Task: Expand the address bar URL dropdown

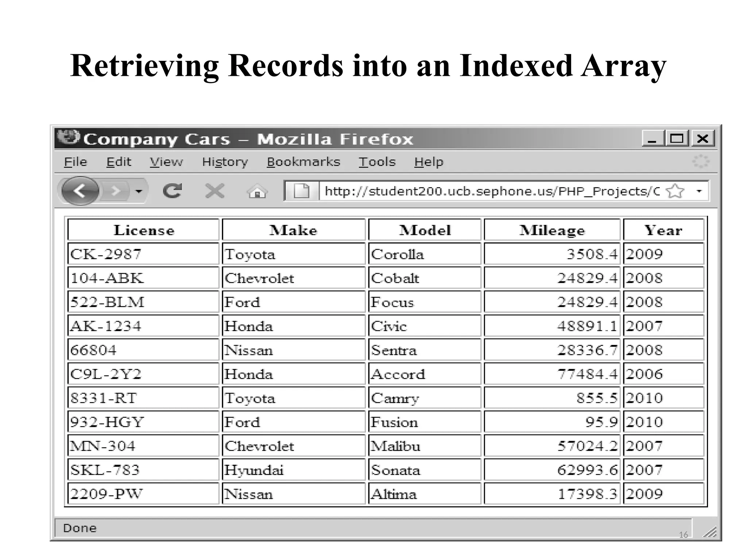Action: [699, 191]
